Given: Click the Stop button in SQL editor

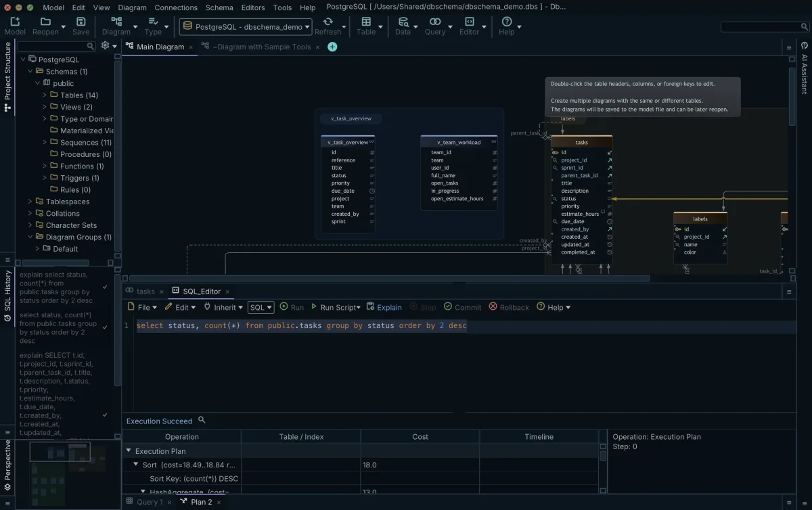Looking at the screenshot, I should 423,307.
